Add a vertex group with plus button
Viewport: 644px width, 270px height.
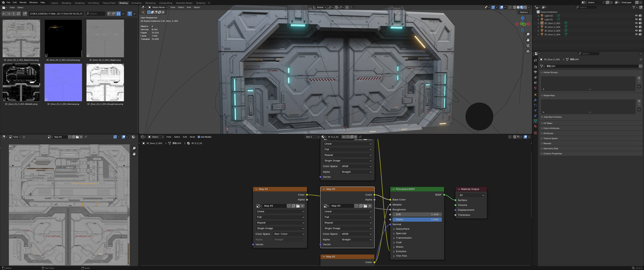(x=639, y=78)
